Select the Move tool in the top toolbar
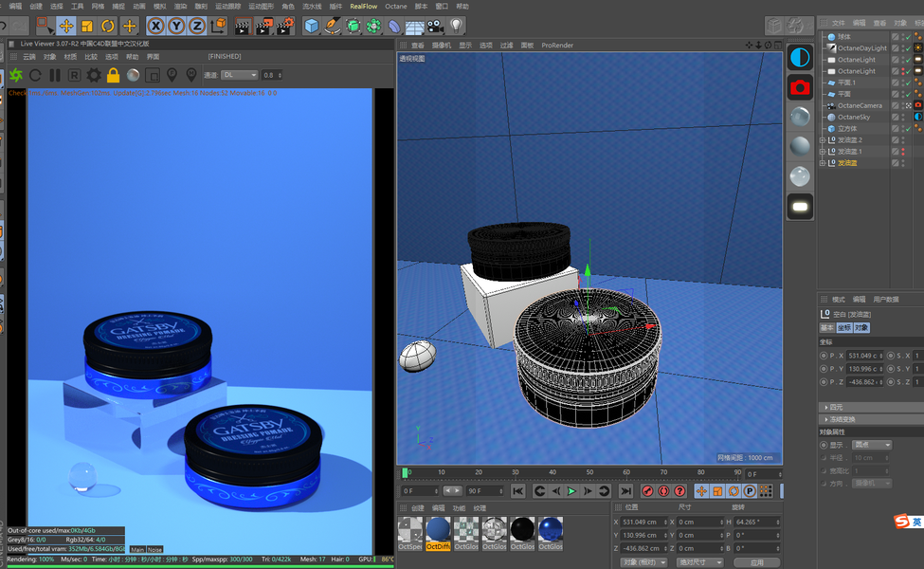Viewport: 924px width, 569px height. point(66,26)
